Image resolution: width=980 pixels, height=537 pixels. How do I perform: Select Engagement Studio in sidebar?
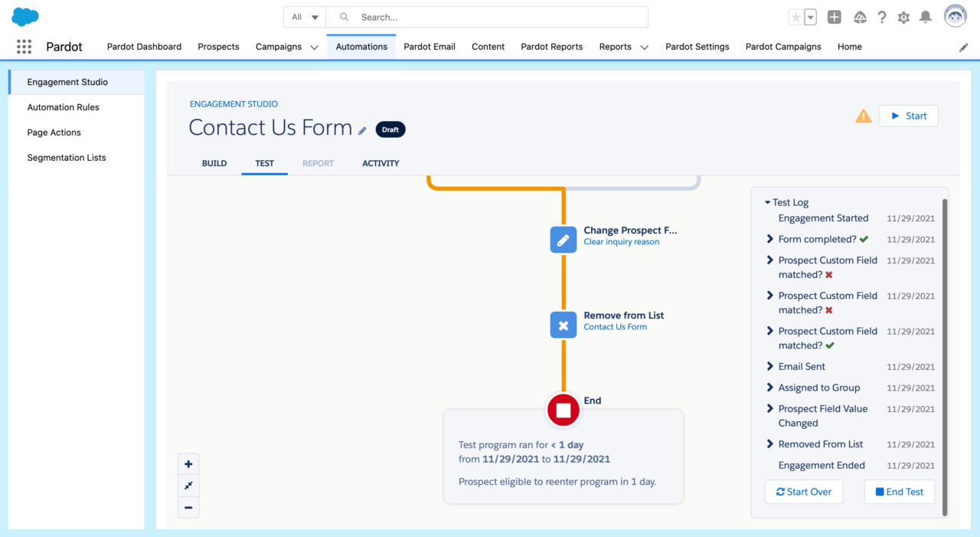(x=77, y=82)
